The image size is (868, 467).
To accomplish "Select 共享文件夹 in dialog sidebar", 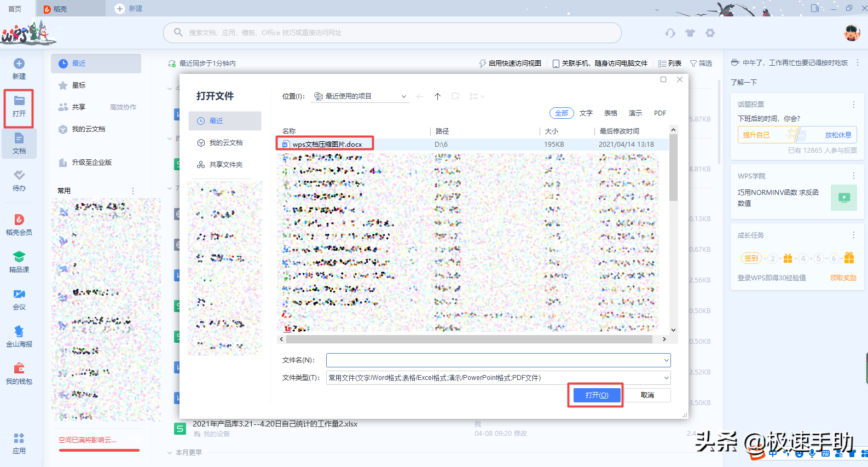I will pyautogui.click(x=225, y=165).
